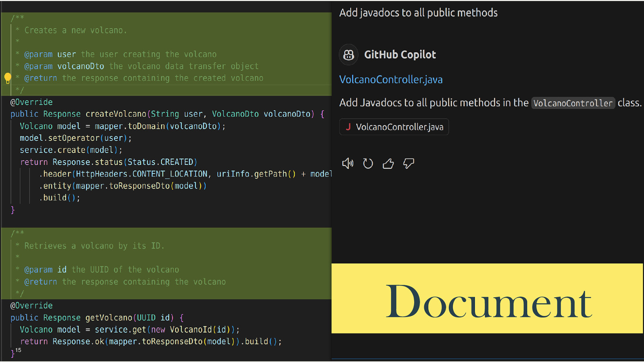Click the '.header(HttpHeaders.CONTENT_LOCATION' line
The image size is (644, 362).
point(185,174)
